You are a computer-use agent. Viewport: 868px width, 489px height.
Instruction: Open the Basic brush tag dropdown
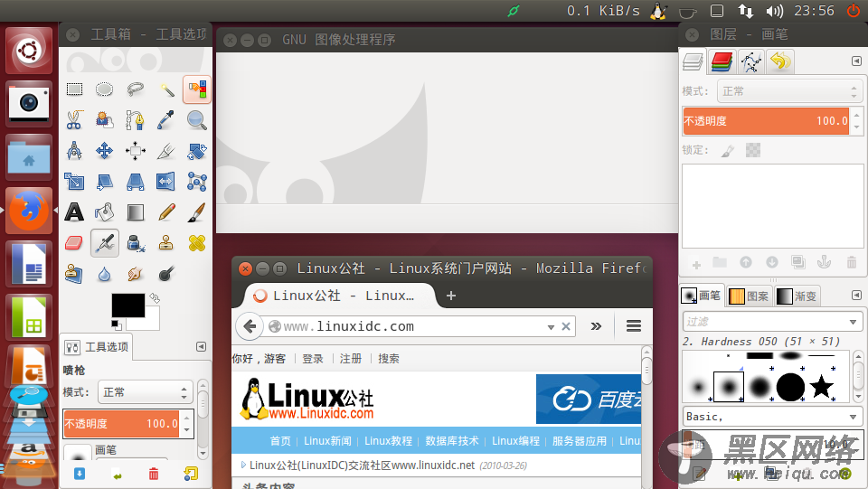pyautogui.click(x=771, y=417)
